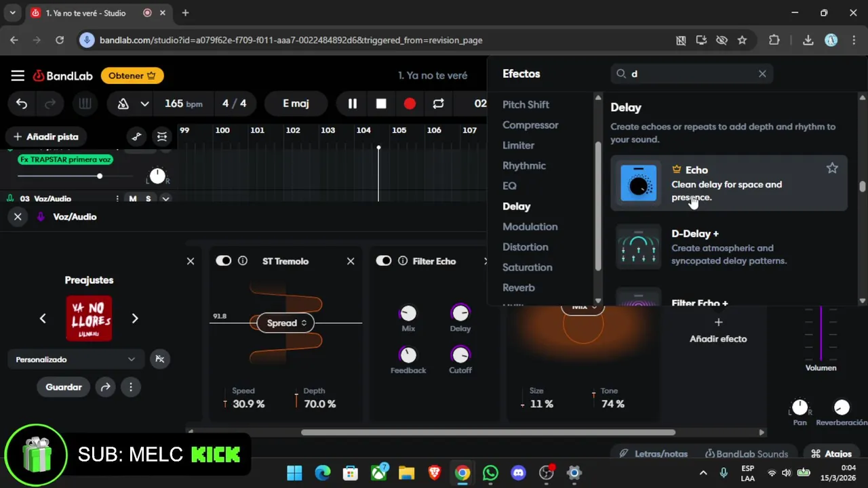868x488 pixels.
Task: Open the Spread selector in ST Tremolo
Action: (286, 323)
